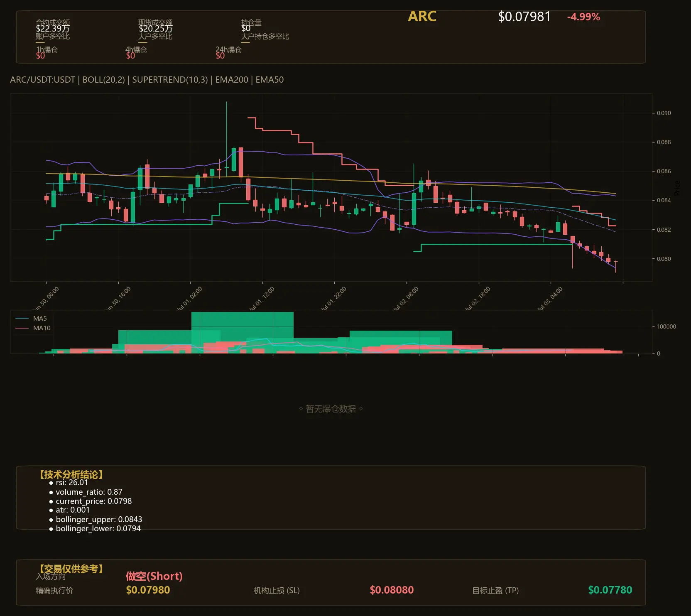Click the -4.99% change percentage
Image resolution: width=691 pixels, height=616 pixels.
(583, 17)
